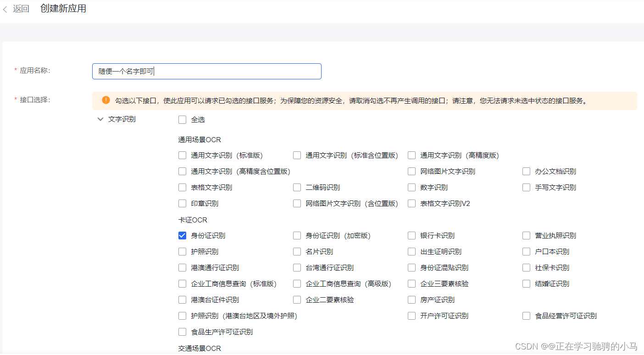The image size is (644, 355).
Task: Tick the 房产证识别 checkbox
Action: [x=411, y=300]
